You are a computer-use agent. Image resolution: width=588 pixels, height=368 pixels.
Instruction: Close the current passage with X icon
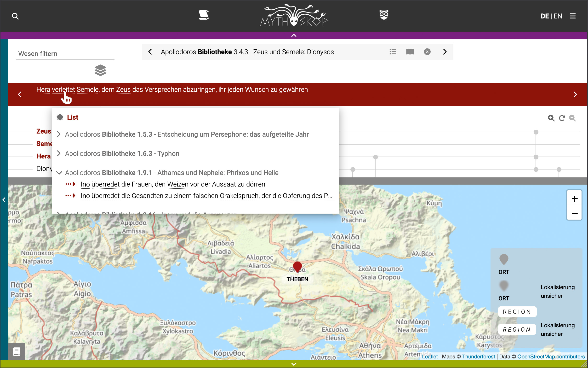[427, 52]
